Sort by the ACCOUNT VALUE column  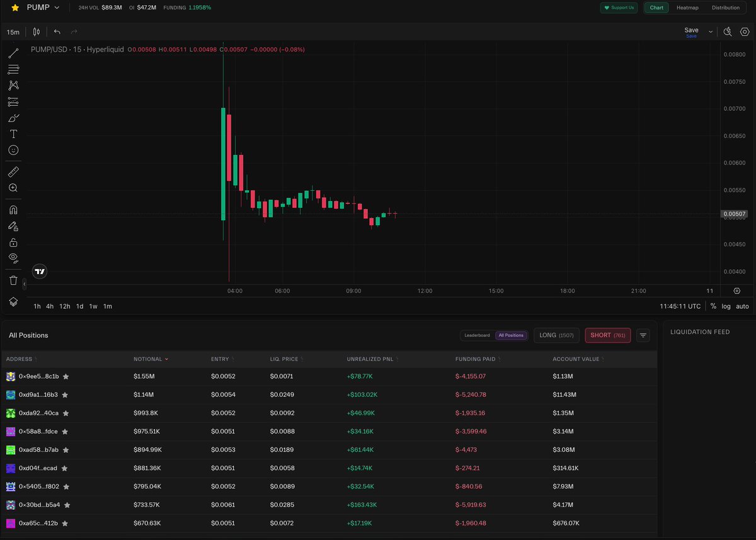tap(580, 359)
